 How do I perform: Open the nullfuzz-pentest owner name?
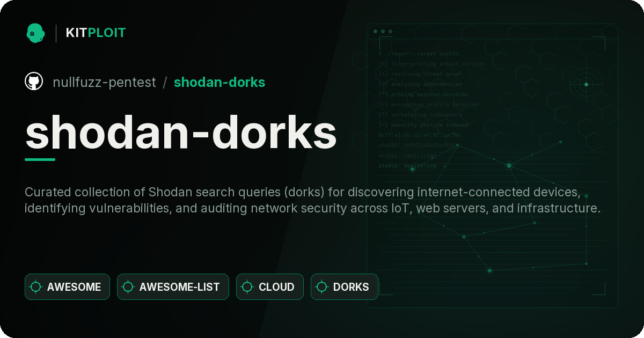point(104,82)
